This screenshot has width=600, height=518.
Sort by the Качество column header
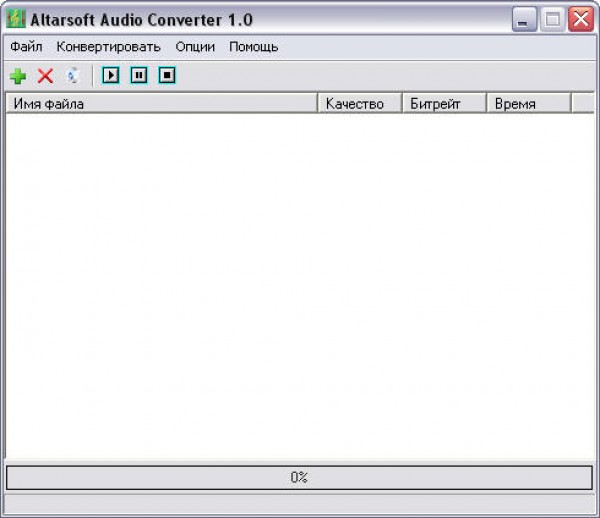coord(360,103)
